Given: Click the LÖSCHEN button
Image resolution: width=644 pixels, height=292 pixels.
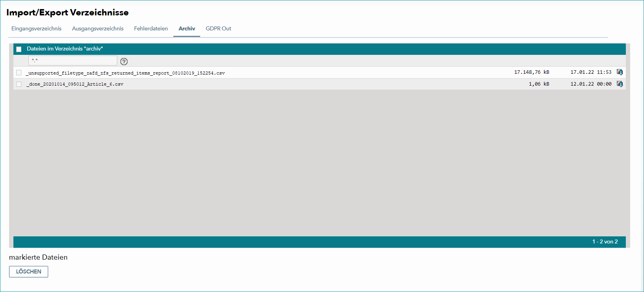Looking at the screenshot, I should [x=28, y=271].
